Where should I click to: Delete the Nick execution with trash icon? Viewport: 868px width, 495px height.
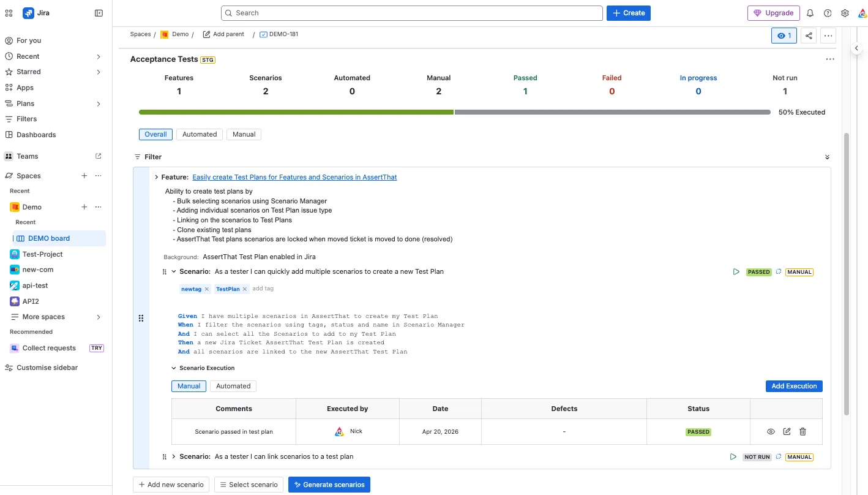[803, 432]
